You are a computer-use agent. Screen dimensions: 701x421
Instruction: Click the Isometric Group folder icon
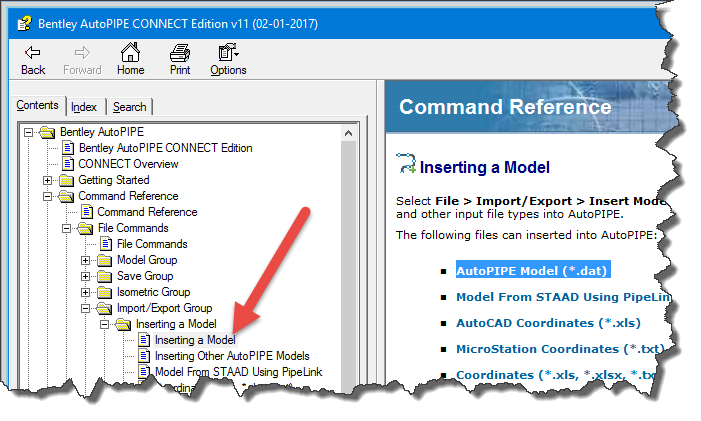(105, 292)
